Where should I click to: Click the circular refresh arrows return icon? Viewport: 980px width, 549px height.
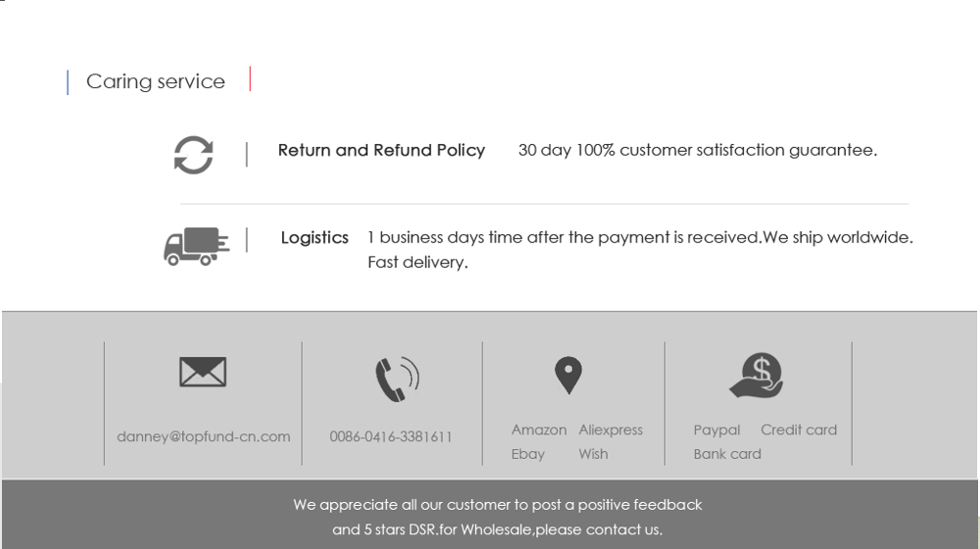193,155
